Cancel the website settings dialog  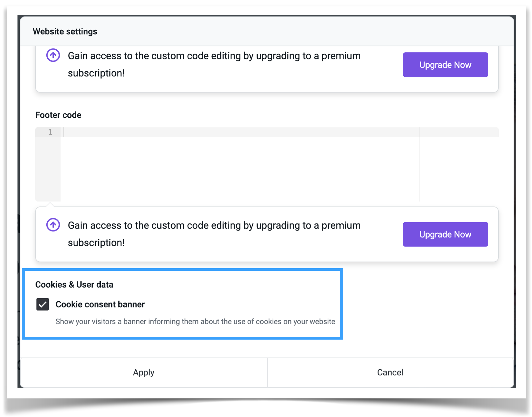(x=390, y=372)
